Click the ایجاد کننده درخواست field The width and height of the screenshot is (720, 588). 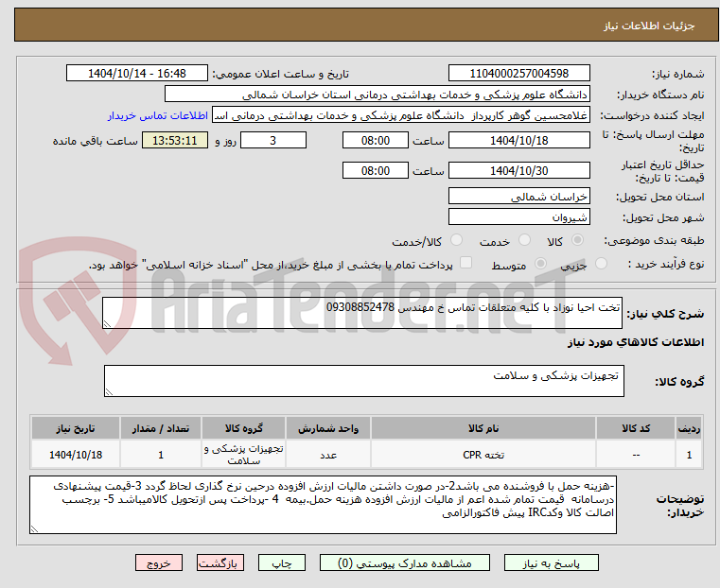point(401,115)
